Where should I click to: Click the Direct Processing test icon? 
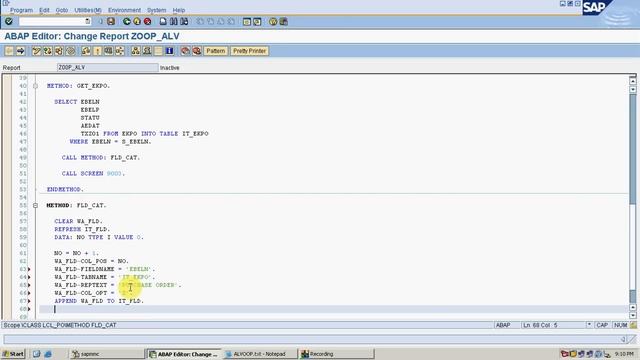tap(108, 51)
